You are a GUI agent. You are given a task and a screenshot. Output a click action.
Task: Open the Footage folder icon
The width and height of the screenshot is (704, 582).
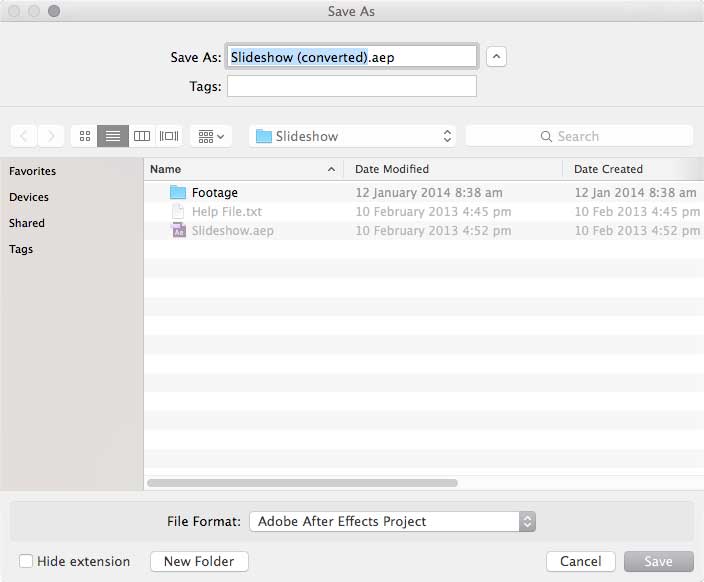coord(178,193)
